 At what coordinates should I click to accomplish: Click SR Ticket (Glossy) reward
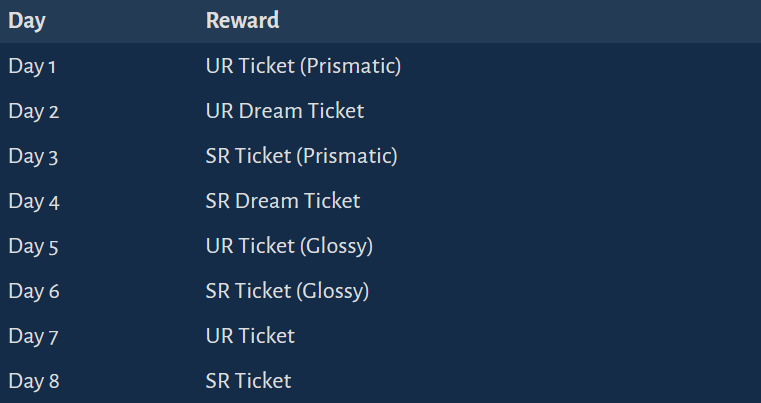tap(287, 291)
